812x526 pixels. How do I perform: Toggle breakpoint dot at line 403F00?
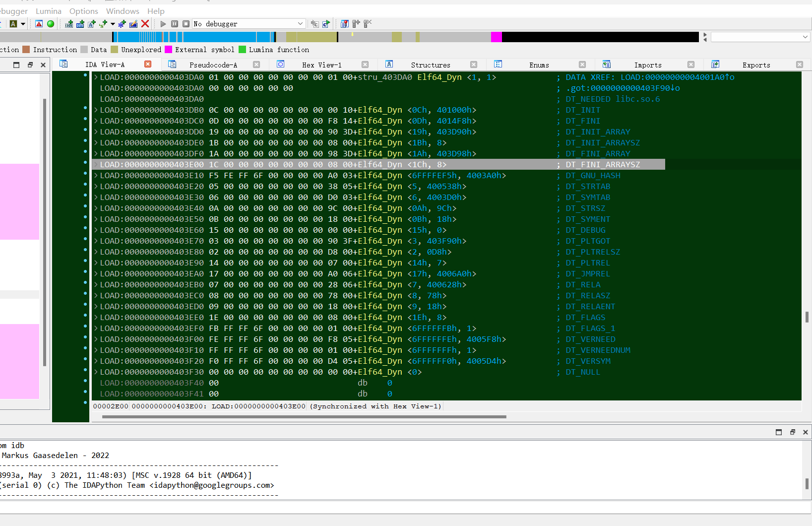(85, 337)
